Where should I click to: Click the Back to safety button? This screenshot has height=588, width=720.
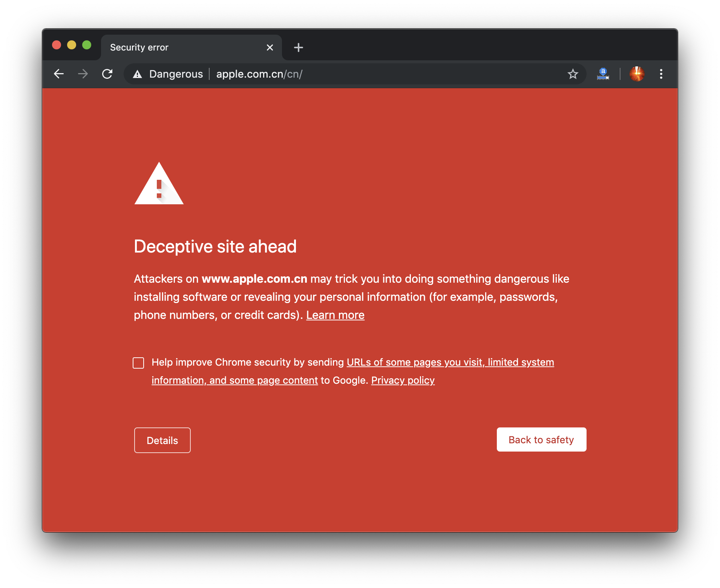[x=541, y=439]
